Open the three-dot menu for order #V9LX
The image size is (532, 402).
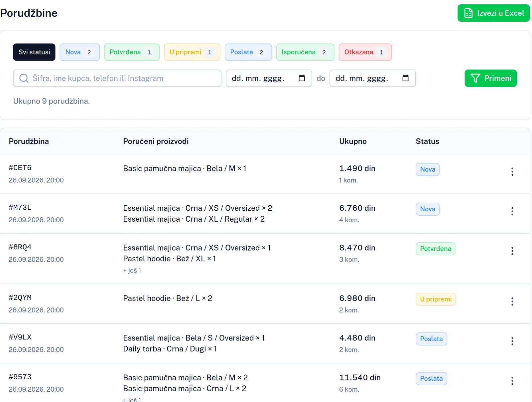point(512,341)
